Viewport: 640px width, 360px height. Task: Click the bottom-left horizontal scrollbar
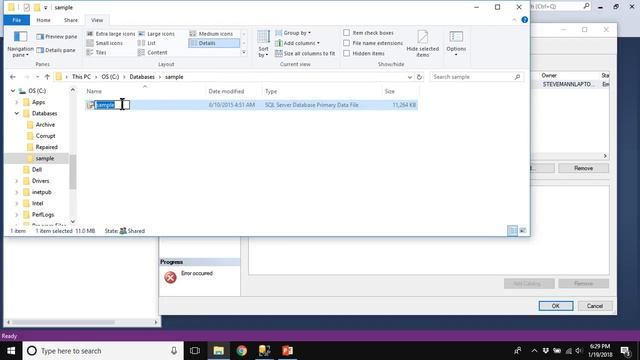coord(63,322)
